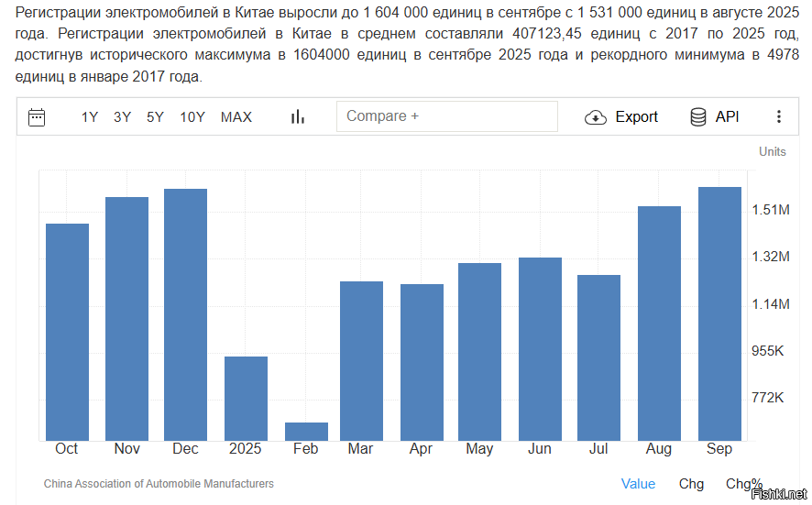
Task: Open the calendar date range picker
Action: coord(37,117)
